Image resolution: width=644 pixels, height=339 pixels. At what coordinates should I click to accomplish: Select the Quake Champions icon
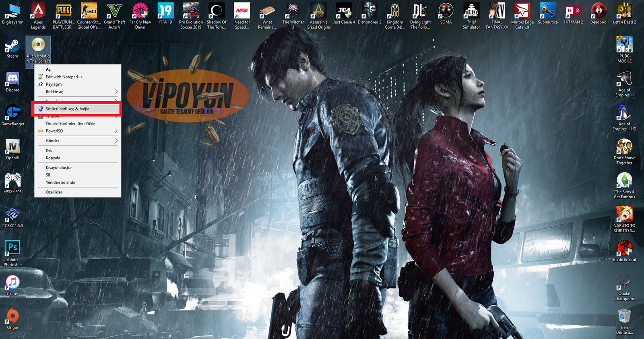pos(624,287)
